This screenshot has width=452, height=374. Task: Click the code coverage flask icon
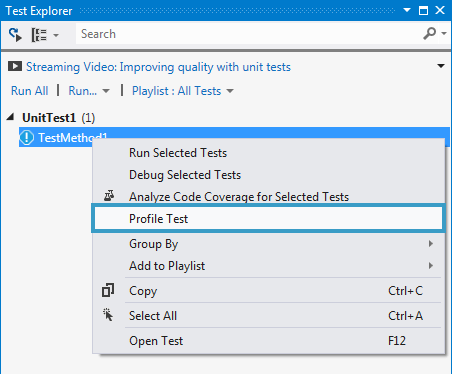point(109,196)
